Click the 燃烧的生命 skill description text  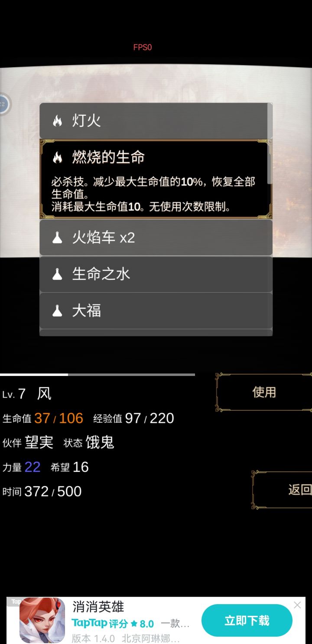pos(153,194)
